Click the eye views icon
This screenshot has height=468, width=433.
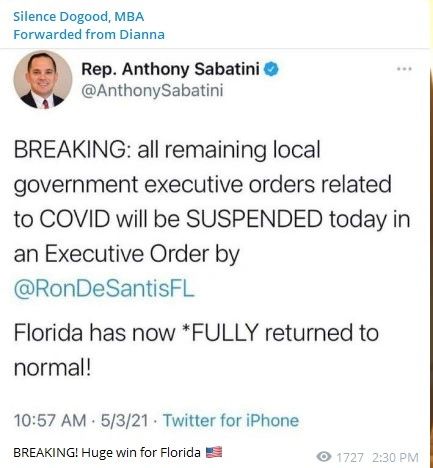(x=324, y=456)
